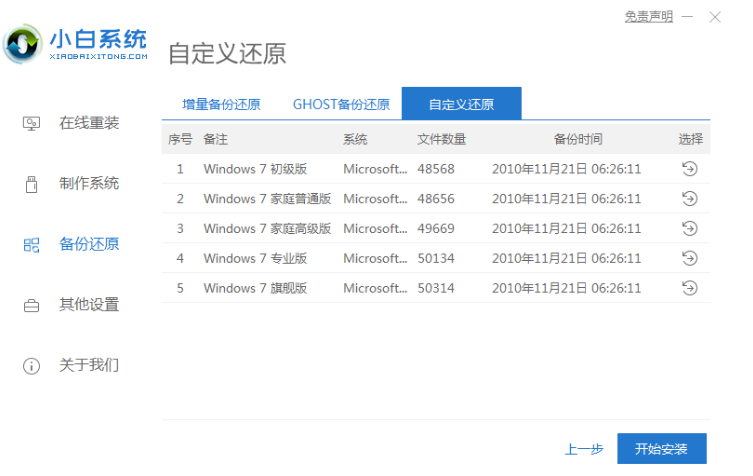753x476 pixels.
Task: Click the 关于我们 info icon
Action: [x=31, y=366]
